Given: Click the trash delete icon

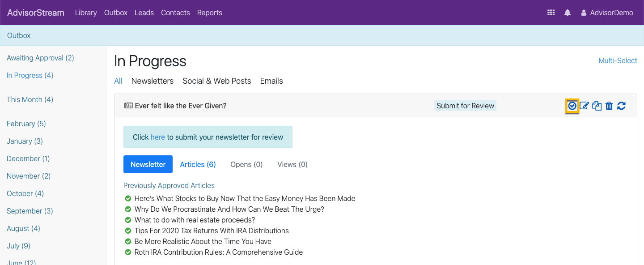Looking at the screenshot, I should click(609, 106).
